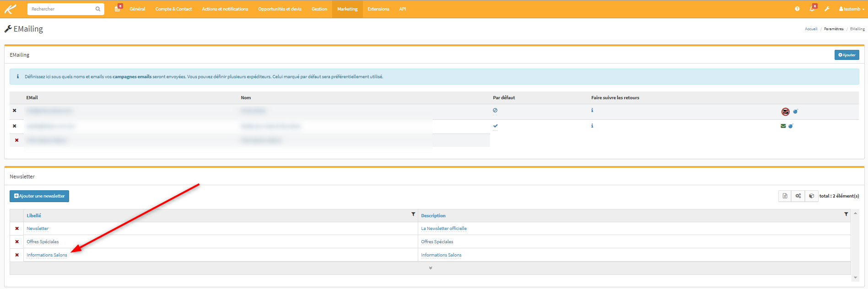This screenshot has height=289, width=868.
Task: Delete the third sender row with the red cross
Action: [x=17, y=140]
